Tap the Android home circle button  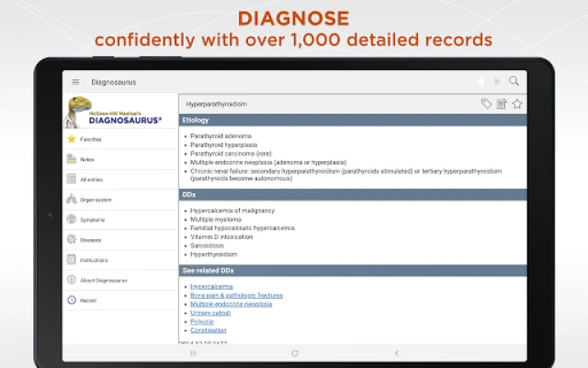click(295, 353)
